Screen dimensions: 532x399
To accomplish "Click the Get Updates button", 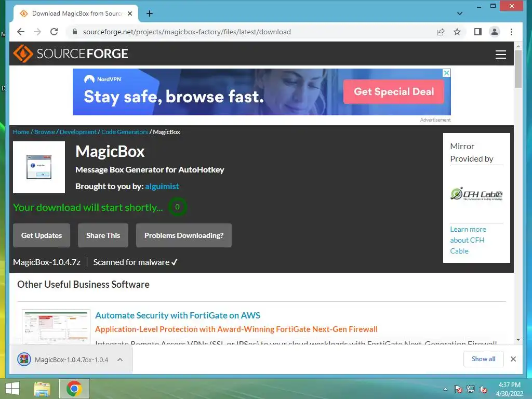I will pyautogui.click(x=42, y=235).
